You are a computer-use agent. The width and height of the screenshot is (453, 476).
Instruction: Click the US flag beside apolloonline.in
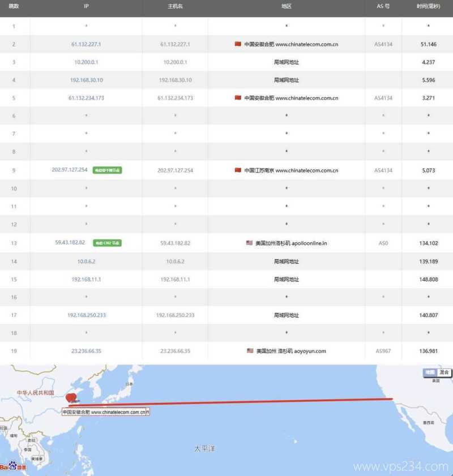pos(249,243)
